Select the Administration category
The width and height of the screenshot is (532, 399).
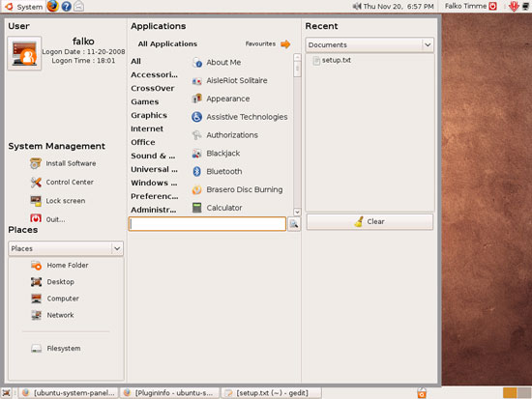click(x=154, y=210)
